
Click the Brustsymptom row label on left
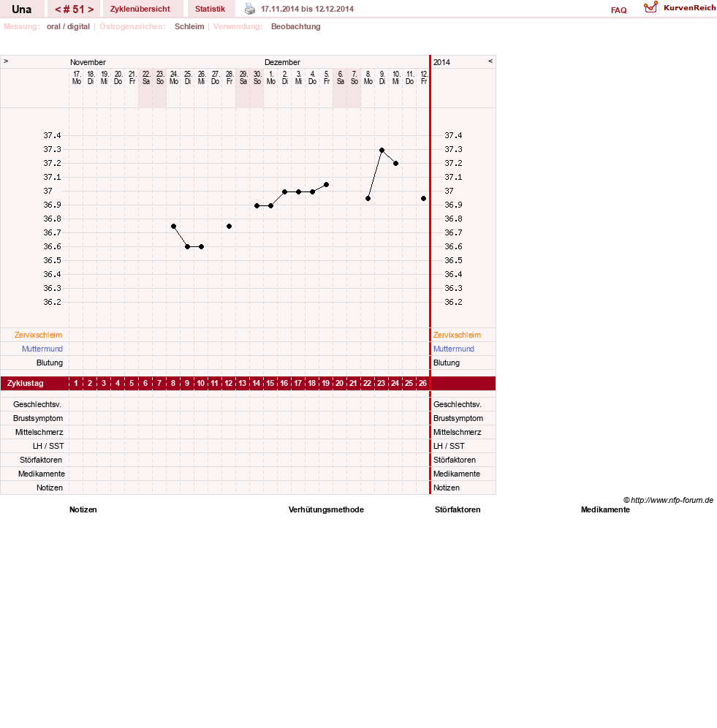[38, 418]
